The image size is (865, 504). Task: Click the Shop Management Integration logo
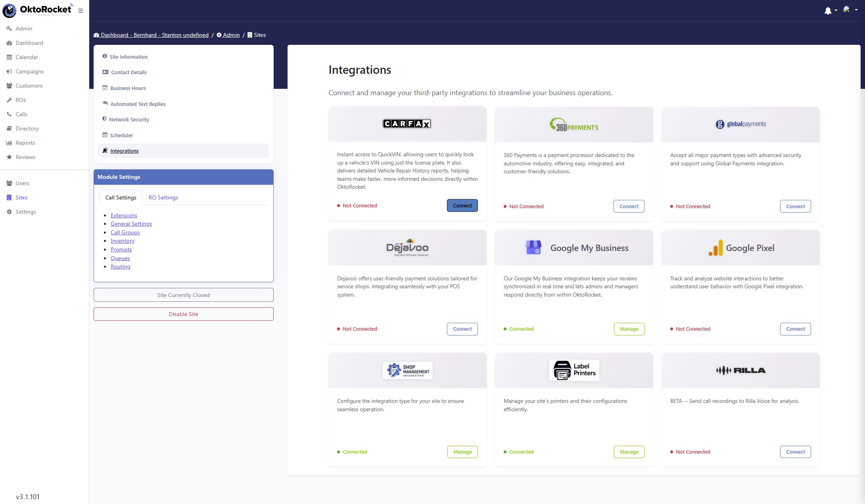407,370
